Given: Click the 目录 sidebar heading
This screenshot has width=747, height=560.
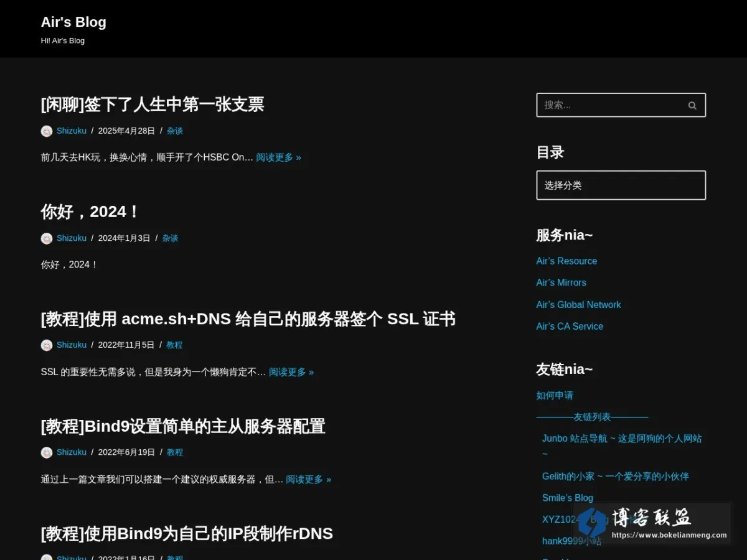Looking at the screenshot, I should click(x=550, y=152).
